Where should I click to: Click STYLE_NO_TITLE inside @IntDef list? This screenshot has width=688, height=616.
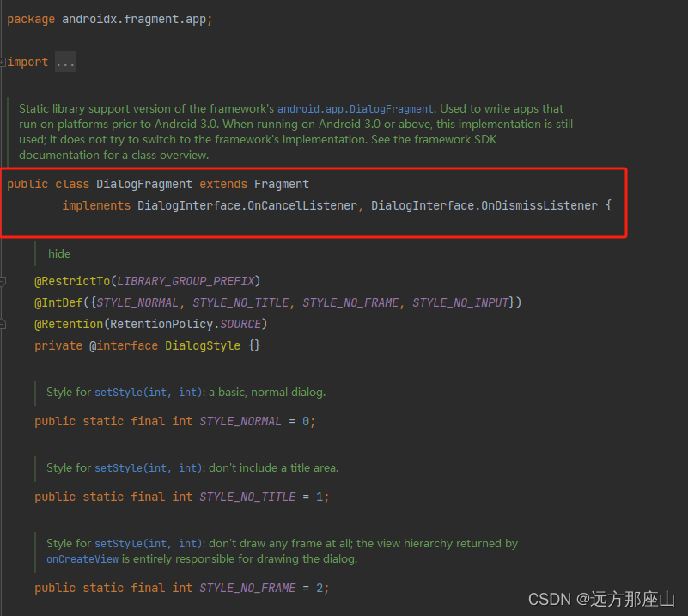(x=240, y=302)
